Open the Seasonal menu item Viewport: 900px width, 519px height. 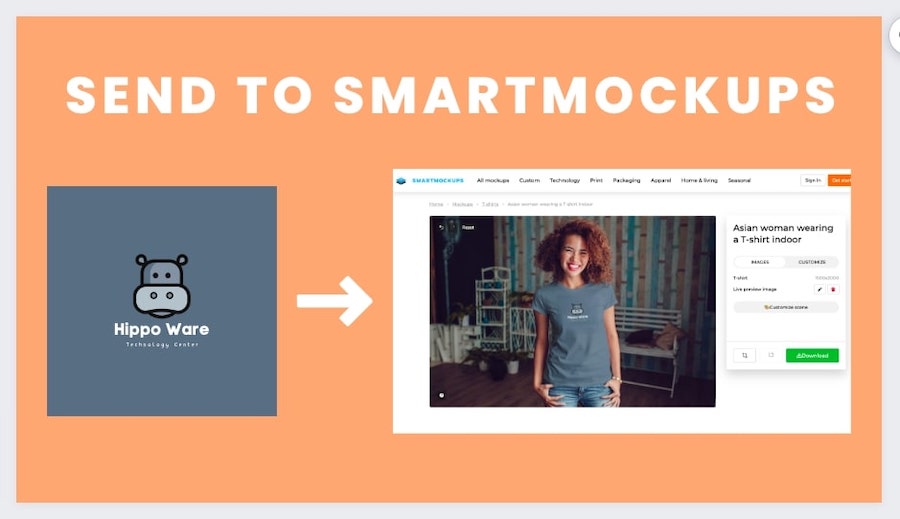coord(739,180)
